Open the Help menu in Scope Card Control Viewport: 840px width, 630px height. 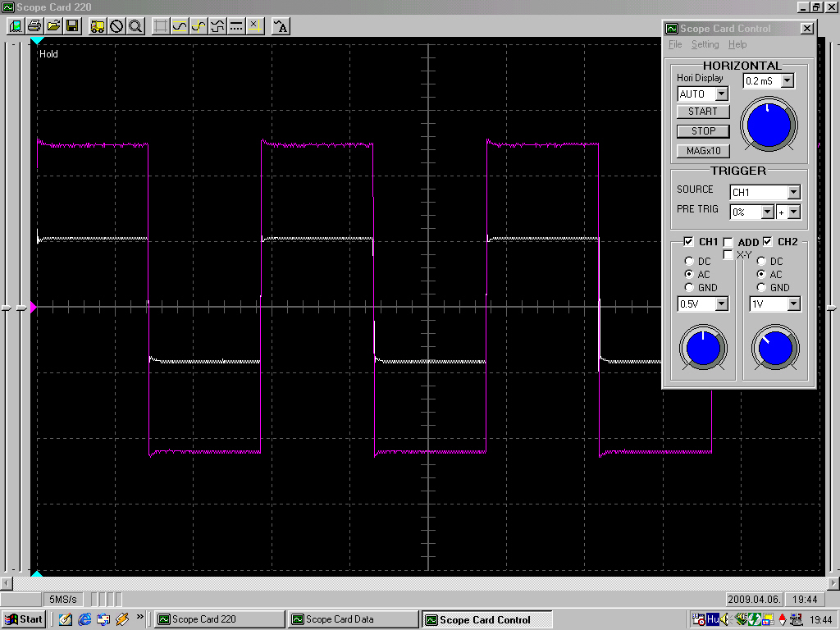(737, 44)
